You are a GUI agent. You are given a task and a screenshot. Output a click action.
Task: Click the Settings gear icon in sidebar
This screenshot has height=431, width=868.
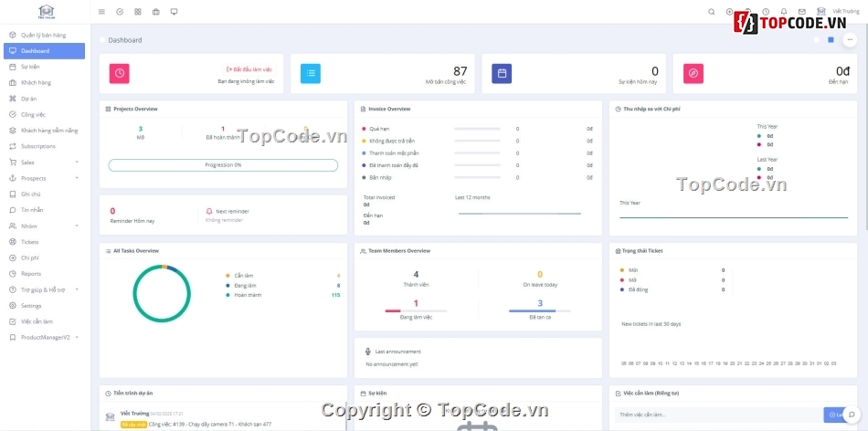point(13,306)
